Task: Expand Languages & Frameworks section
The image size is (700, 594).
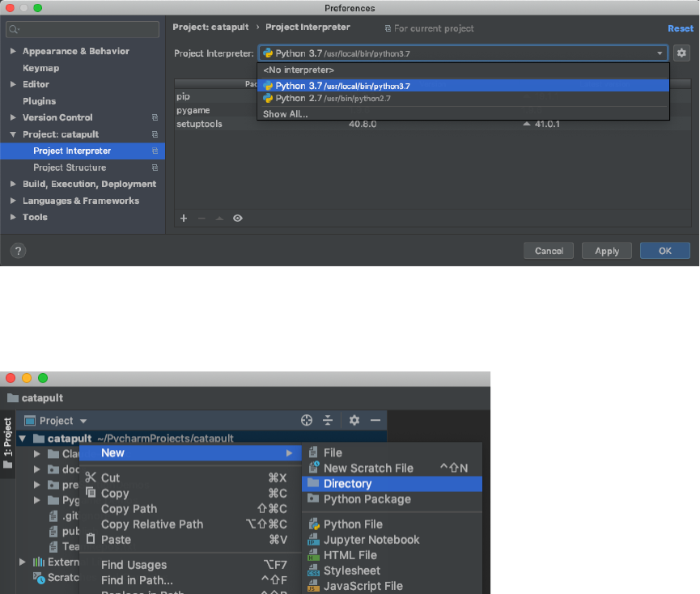Action: tap(13, 201)
